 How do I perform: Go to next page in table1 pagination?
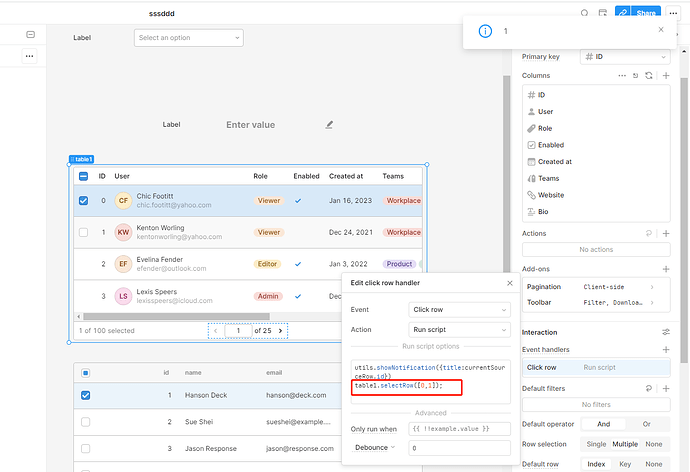pos(280,331)
